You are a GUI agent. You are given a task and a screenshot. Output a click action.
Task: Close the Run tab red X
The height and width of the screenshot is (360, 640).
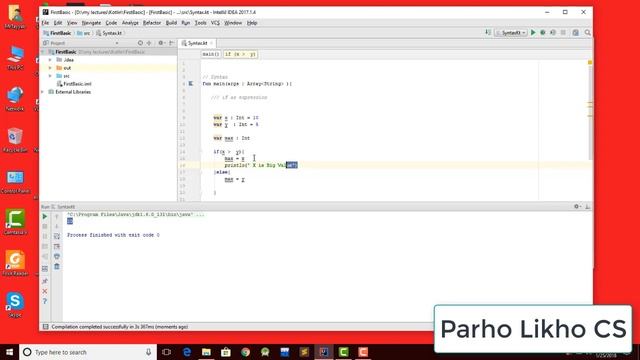(45, 291)
